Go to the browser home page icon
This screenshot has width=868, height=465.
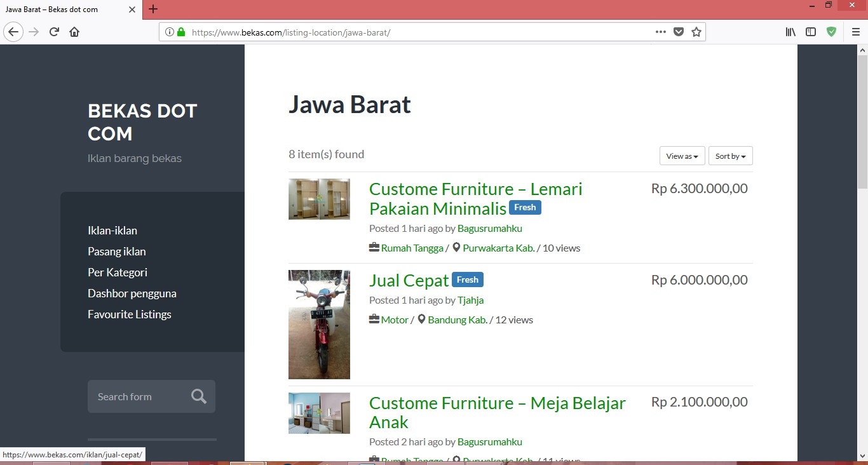74,32
